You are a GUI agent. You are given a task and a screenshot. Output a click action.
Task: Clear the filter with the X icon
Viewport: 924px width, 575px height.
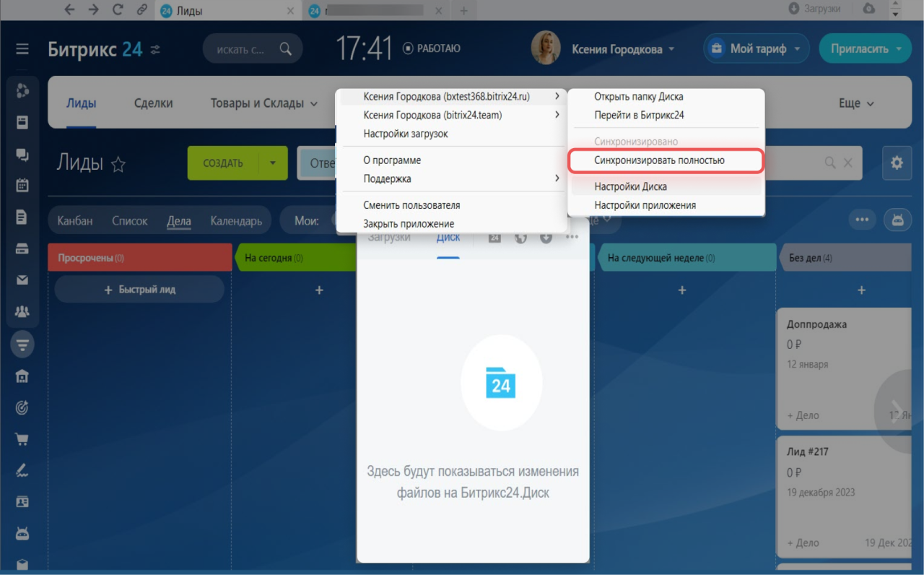848,163
